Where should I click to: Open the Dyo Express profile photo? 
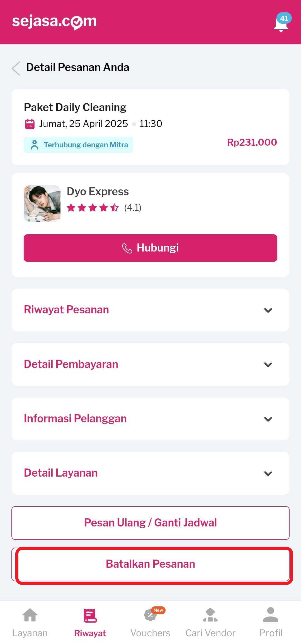pyautogui.click(x=42, y=204)
